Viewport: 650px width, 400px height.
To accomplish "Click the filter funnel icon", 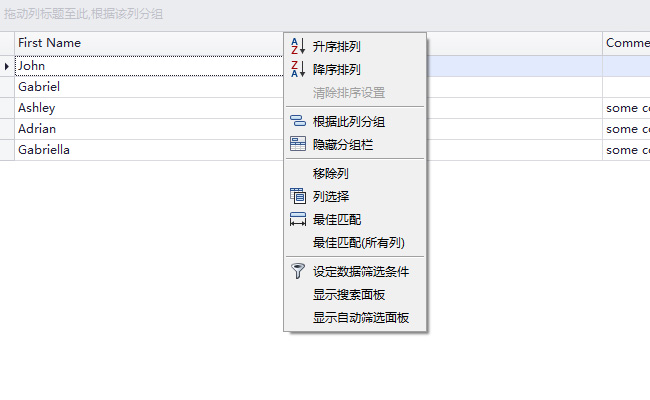I will (x=298, y=271).
